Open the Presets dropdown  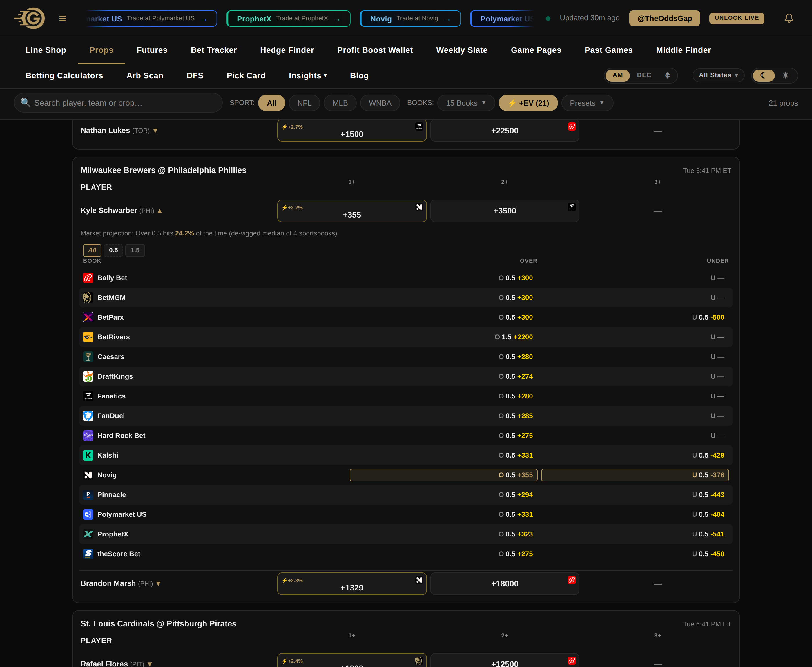(x=587, y=103)
